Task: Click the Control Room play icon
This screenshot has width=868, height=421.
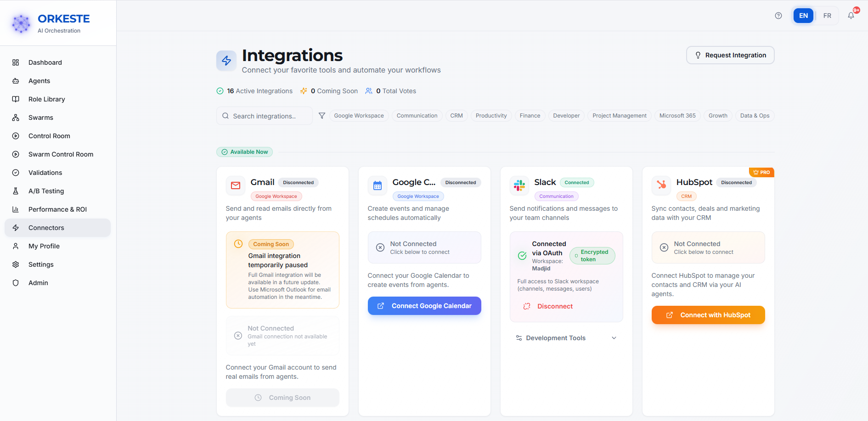Action: pos(16,136)
